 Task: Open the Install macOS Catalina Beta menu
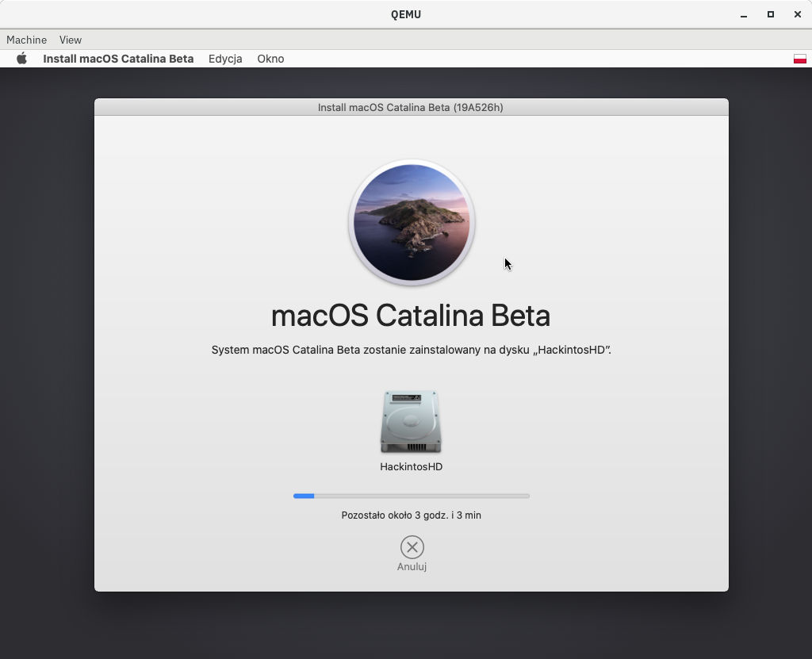click(118, 59)
